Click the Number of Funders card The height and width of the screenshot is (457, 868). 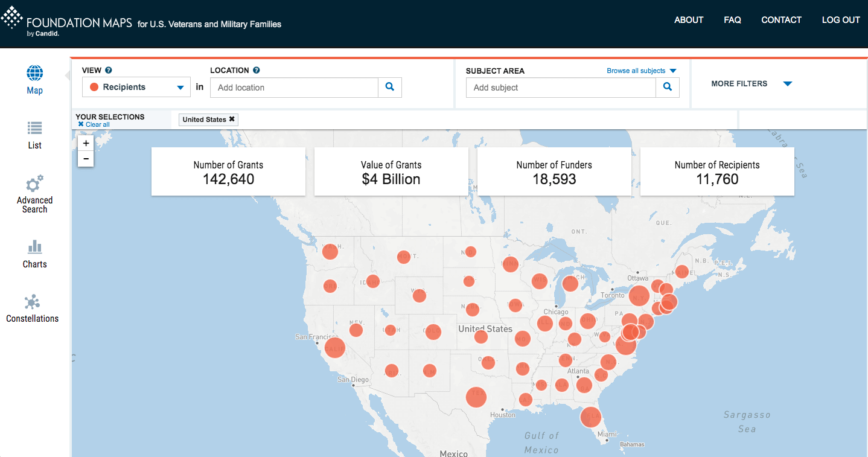pos(554,172)
